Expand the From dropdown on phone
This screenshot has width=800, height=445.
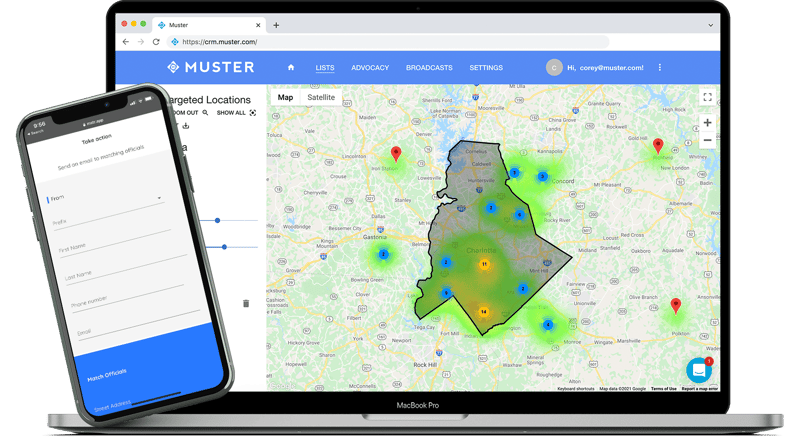159,198
